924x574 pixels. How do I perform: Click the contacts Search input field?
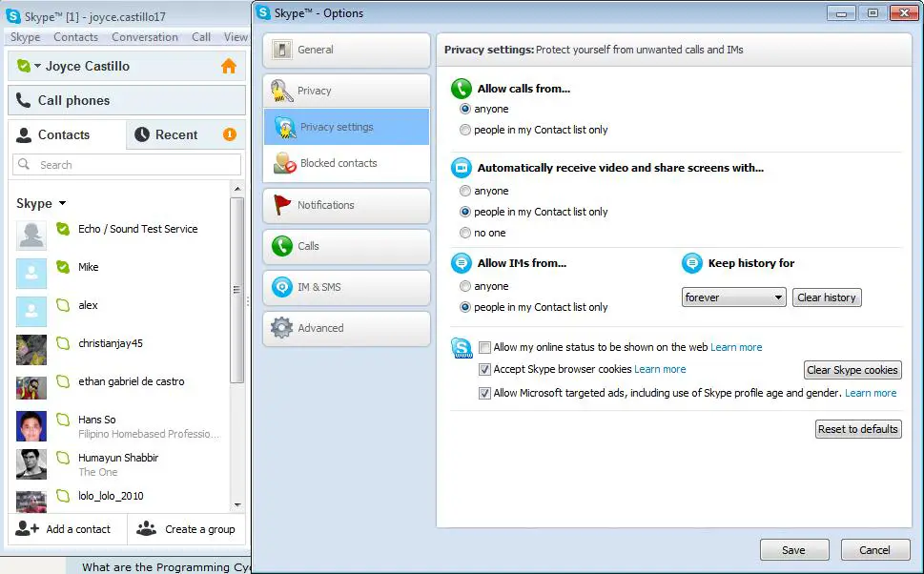click(x=127, y=164)
